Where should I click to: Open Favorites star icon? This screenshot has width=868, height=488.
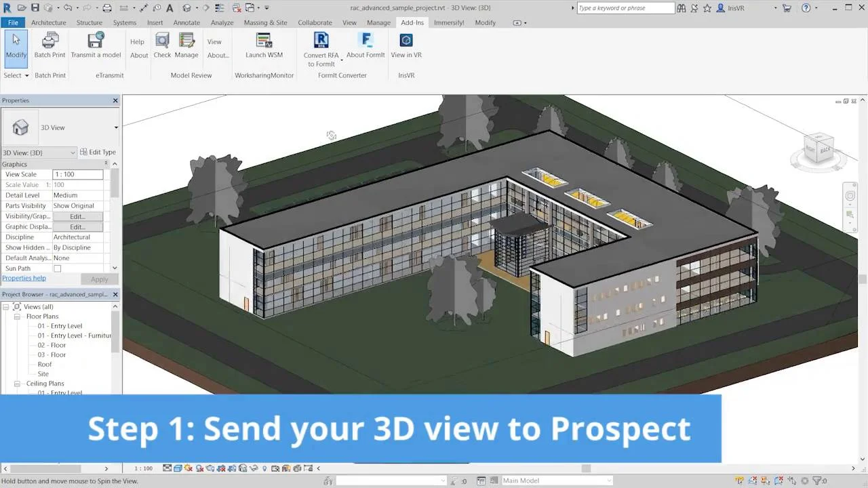click(707, 8)
